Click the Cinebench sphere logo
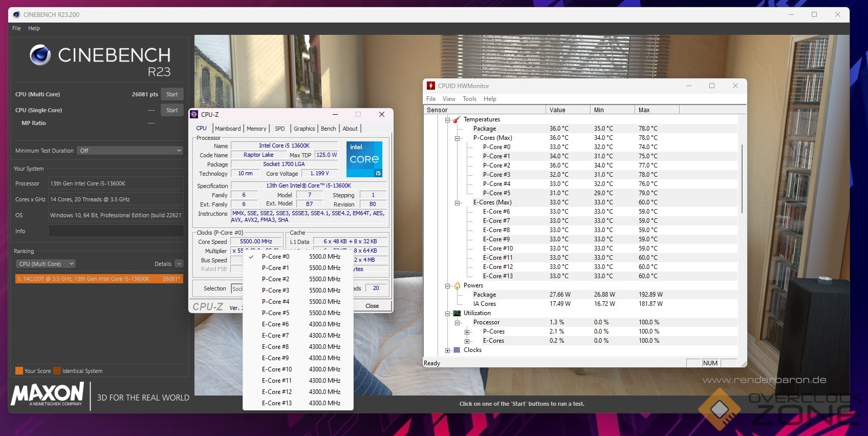The height and width of the screenshot is (436, 868). tap(40, 55)
